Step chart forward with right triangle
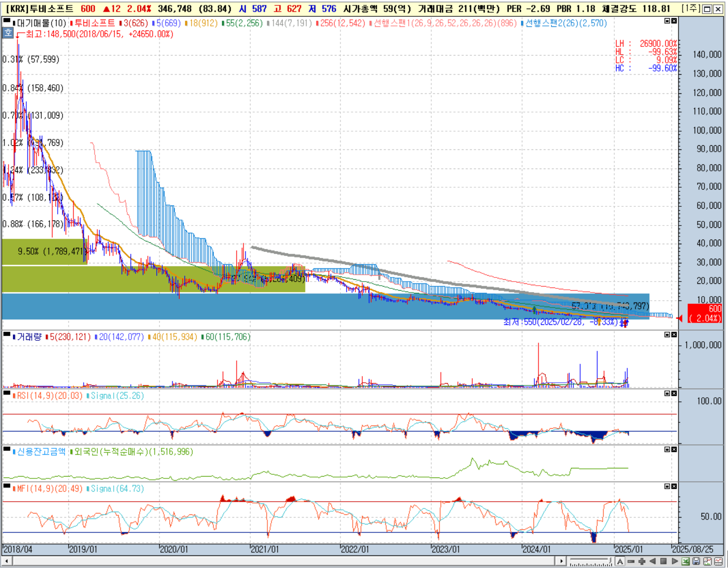This screenshot has width=728, height=569. (675, 561)
